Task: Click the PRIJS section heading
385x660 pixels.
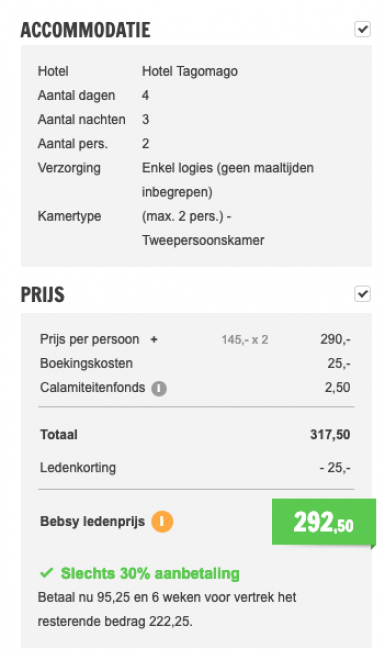Action: (x=42, y=294)
